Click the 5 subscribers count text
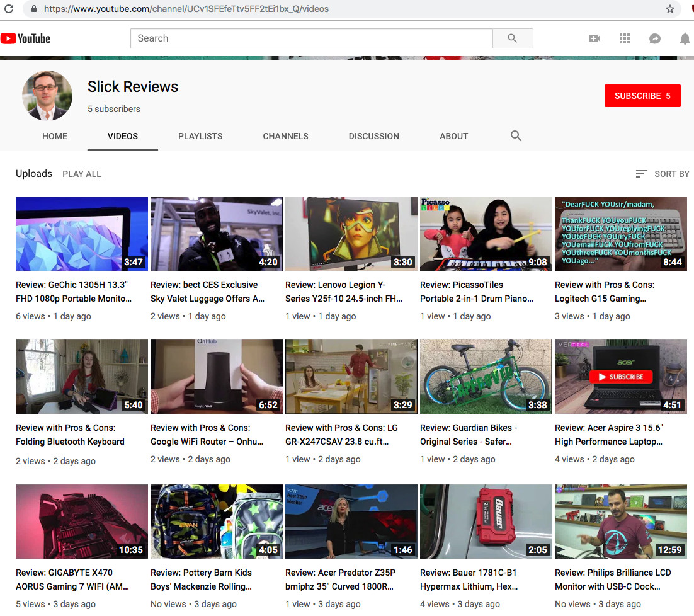This screenshot has width=694, height=616. pos(114,109)
